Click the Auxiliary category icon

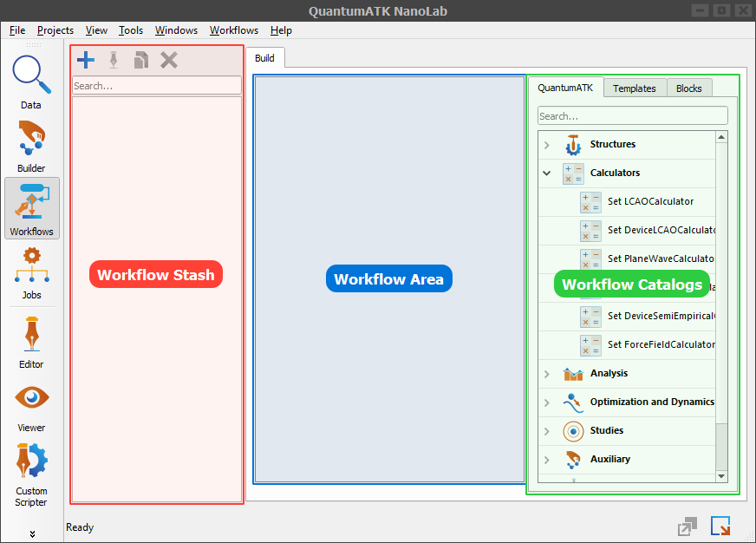(573, 460)
